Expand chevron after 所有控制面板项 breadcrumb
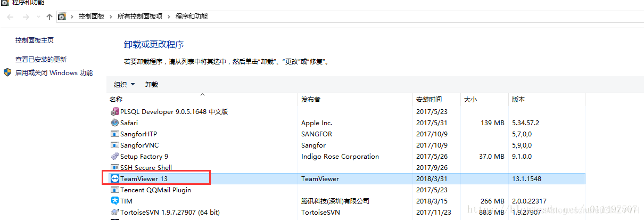The width and height of the screenshot is (644, 220). [x=169, y=17]
